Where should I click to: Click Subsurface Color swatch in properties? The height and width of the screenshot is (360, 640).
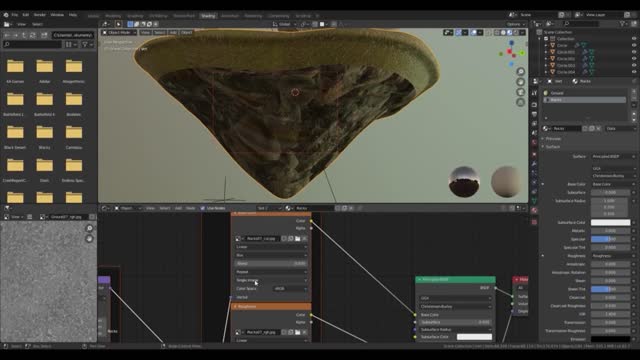pos(611,222)
